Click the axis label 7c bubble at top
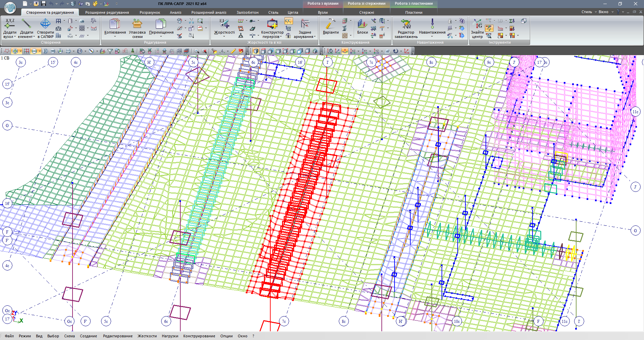The width and height of the screenshot is (644, 340). [371, 62]
